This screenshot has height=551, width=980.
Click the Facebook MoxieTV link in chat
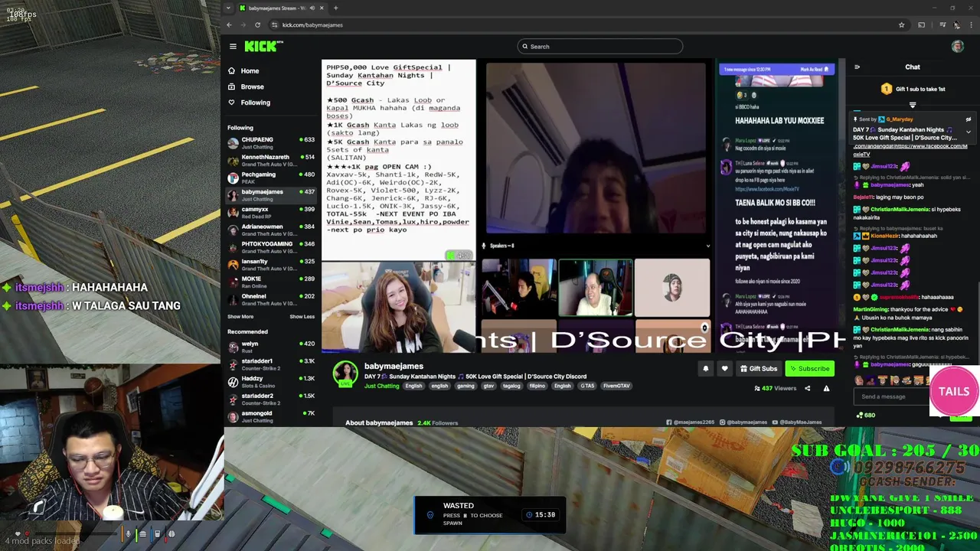point(910,149)
